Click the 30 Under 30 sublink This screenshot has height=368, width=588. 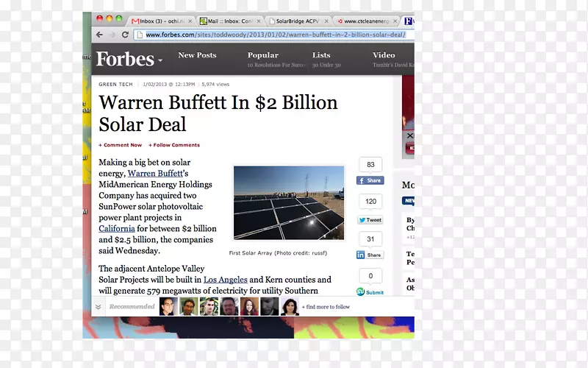(x=326, y=65)
